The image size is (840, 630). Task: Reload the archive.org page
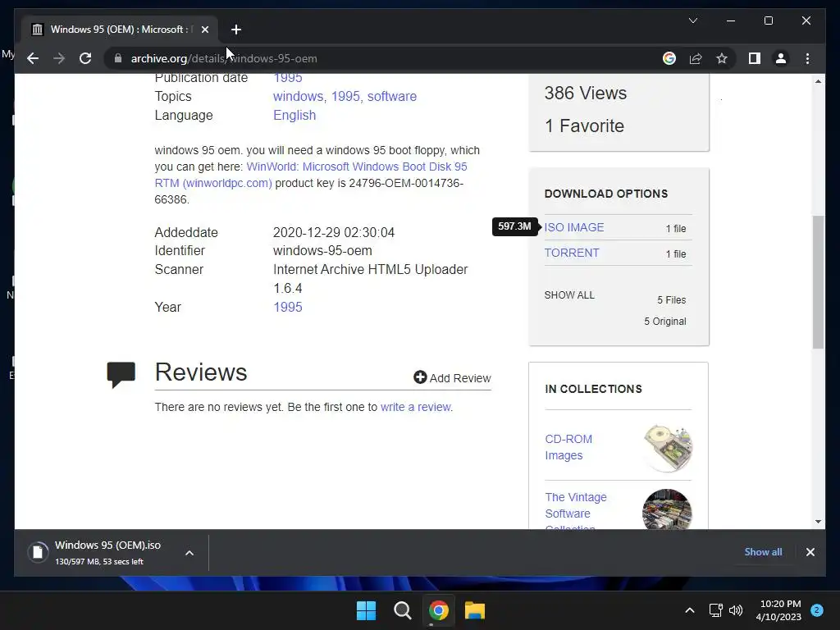[85, 58]
